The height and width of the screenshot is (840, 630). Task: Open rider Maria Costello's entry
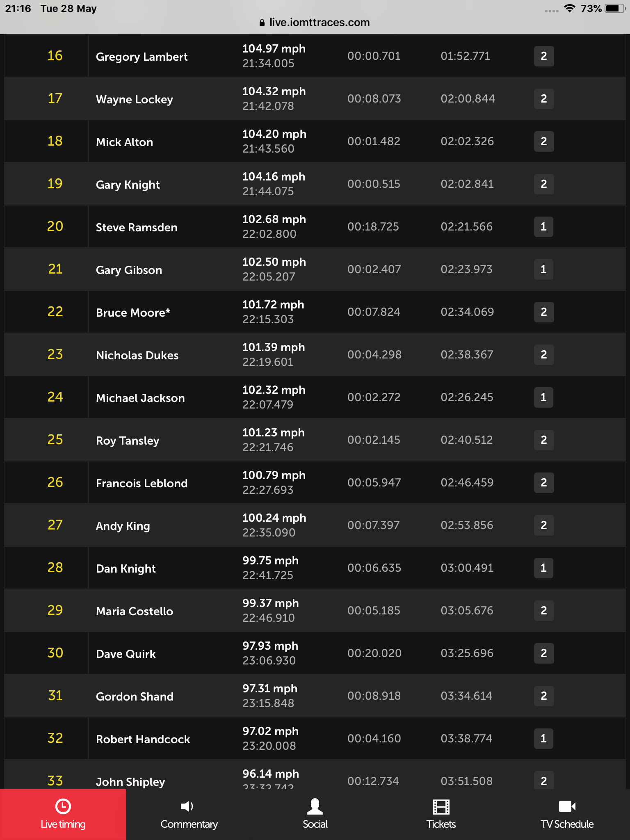pos(134,611)
